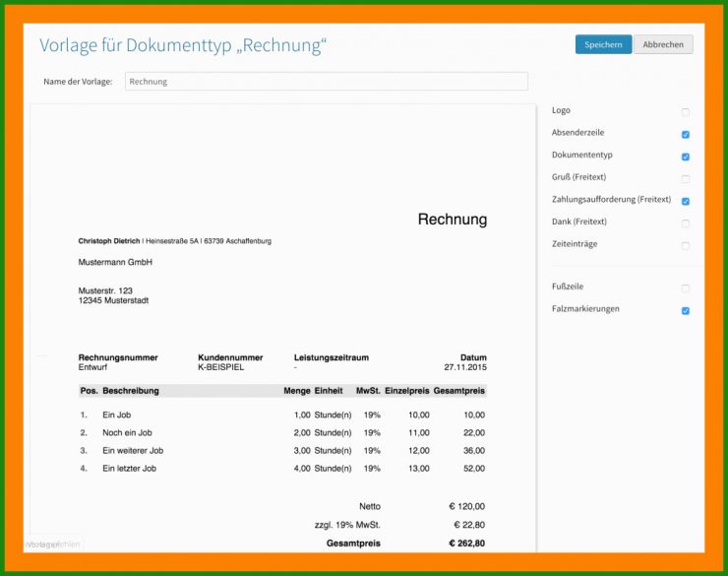Click the 'K-BEISPIEL' customer number value
The height and width of the screenshot is (576, 728).
coord(220,367)
